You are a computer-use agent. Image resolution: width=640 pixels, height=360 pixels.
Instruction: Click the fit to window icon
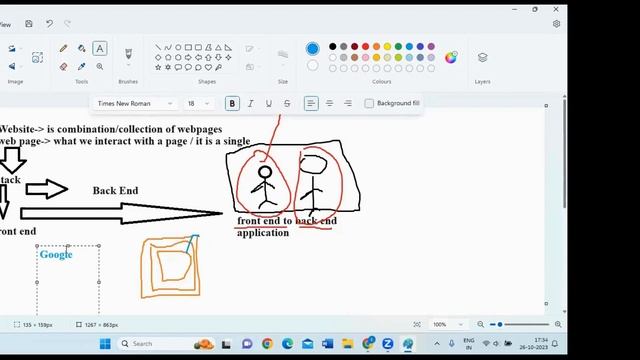pyautogui.click(x=417, y=324)
